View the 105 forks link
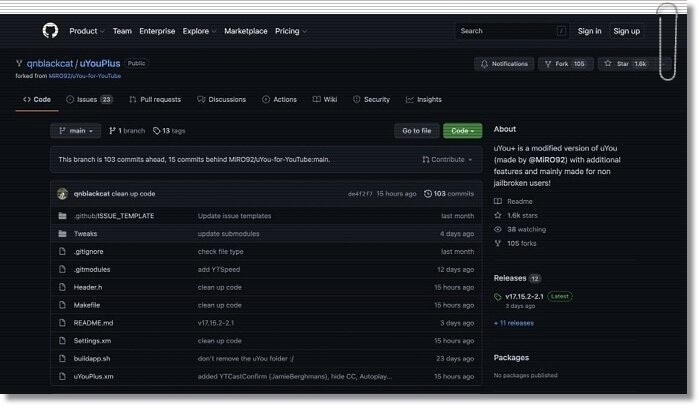The width and height of the screenshot is (699, 406). [x=515, y=243]
